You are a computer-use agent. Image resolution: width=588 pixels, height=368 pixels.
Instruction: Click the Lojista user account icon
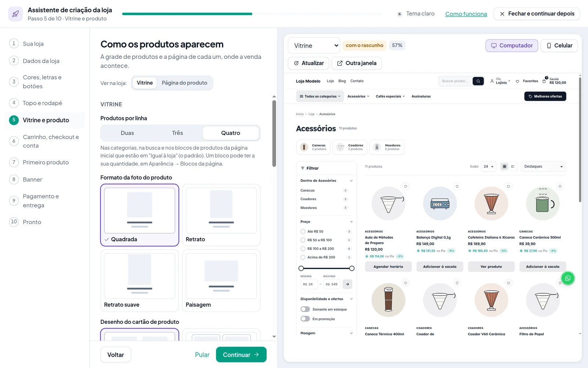(x=492, y=81)
